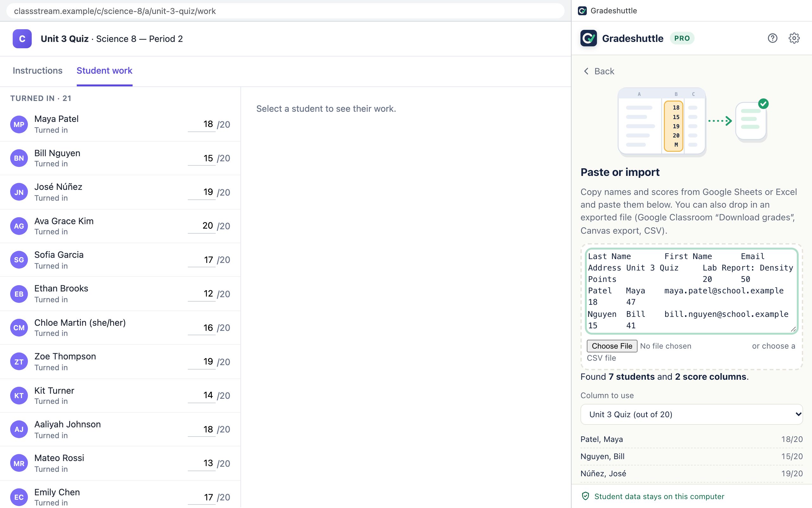Click Ava Grace Kim's AG avatar
The width and height of the screenshot is (812, 508).
(x=19, y=226)
